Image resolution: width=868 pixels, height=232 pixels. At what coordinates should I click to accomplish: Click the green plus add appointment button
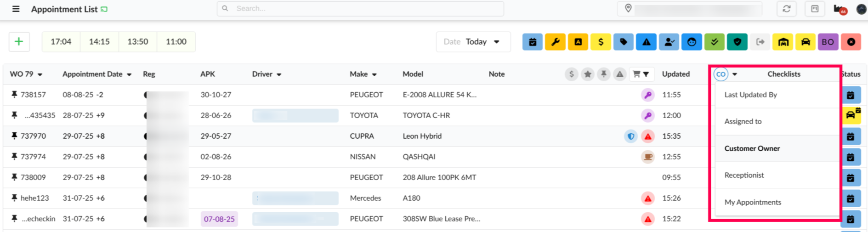click(19, 42)
